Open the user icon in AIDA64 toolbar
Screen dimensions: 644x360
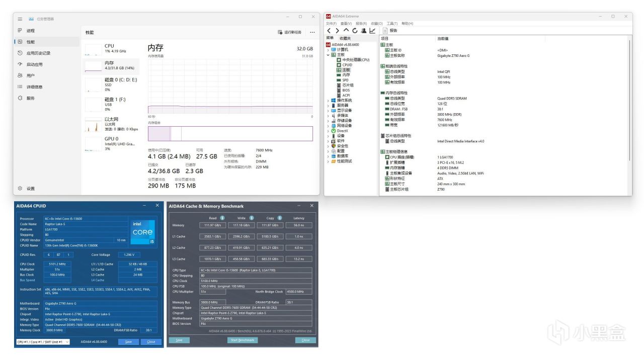[x=363, y=31]
